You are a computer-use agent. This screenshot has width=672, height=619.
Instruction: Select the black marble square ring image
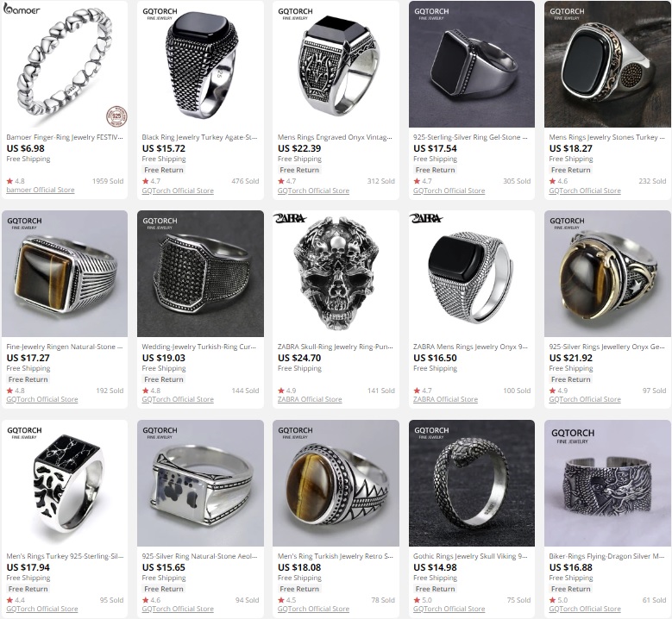pyautogui.click(x=65, y=483)
